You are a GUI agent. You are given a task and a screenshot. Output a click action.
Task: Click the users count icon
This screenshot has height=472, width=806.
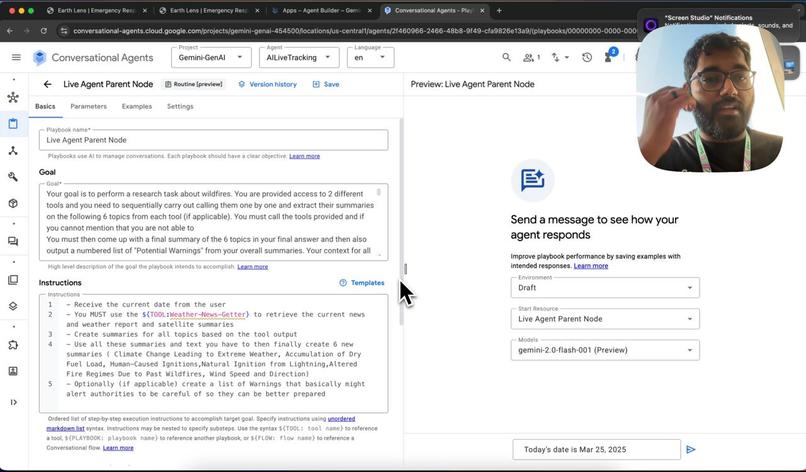(x=532, y=58)
